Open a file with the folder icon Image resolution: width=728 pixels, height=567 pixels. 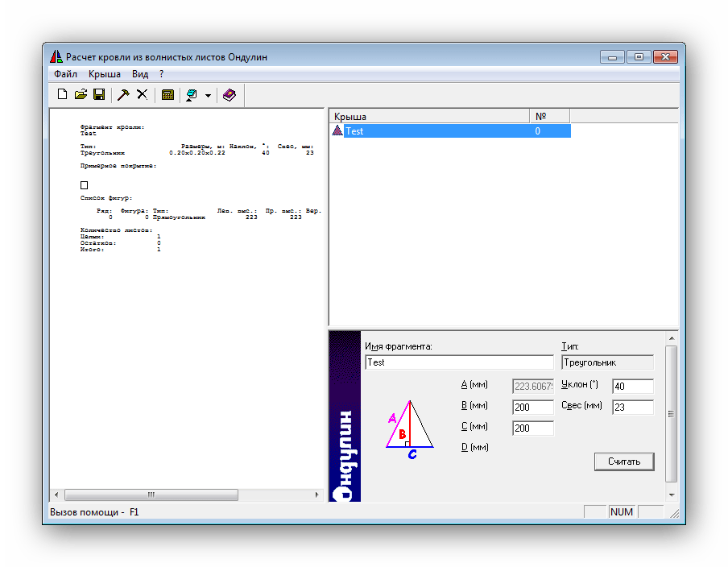coord(81,95)
